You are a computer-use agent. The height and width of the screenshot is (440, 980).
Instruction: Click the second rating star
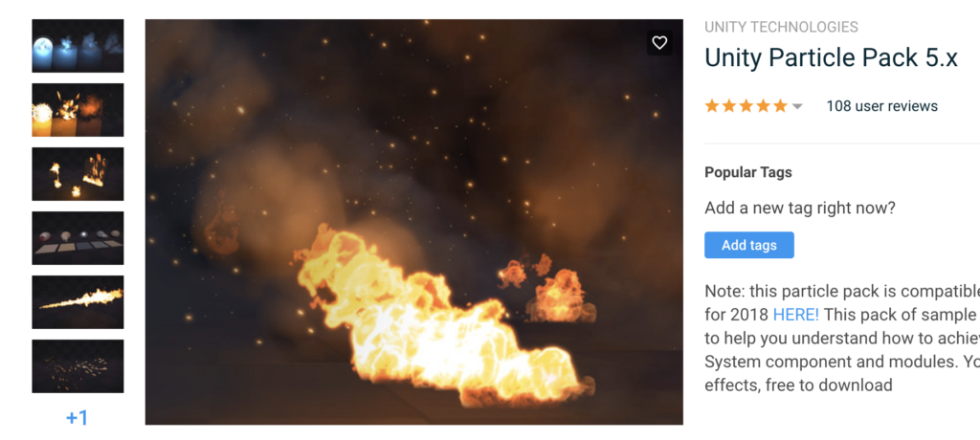tap(729, 106)
